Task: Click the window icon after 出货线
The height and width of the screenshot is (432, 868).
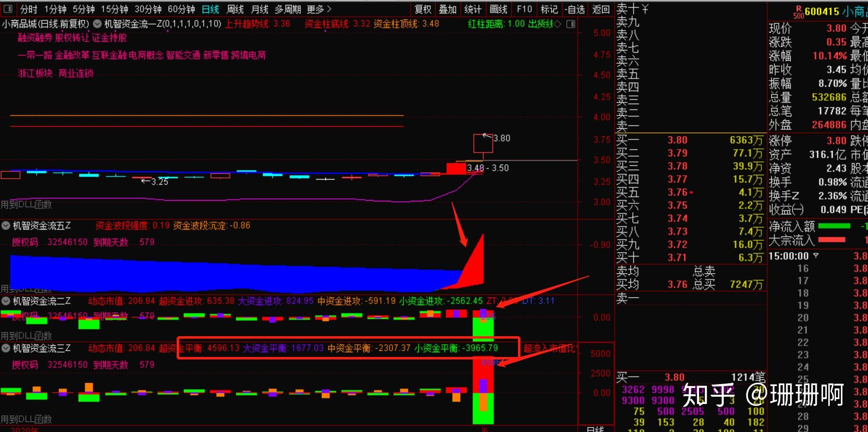Action: [x=571, y=24]
